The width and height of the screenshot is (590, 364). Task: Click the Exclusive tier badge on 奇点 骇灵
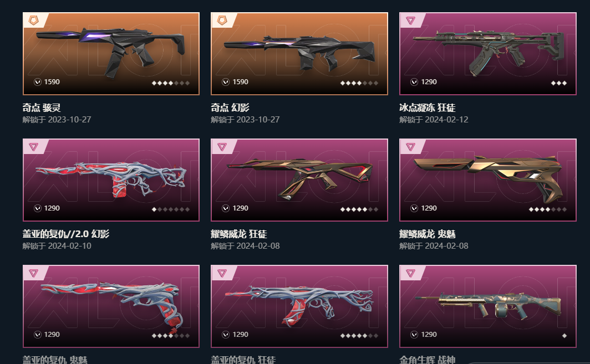[33, 20]
